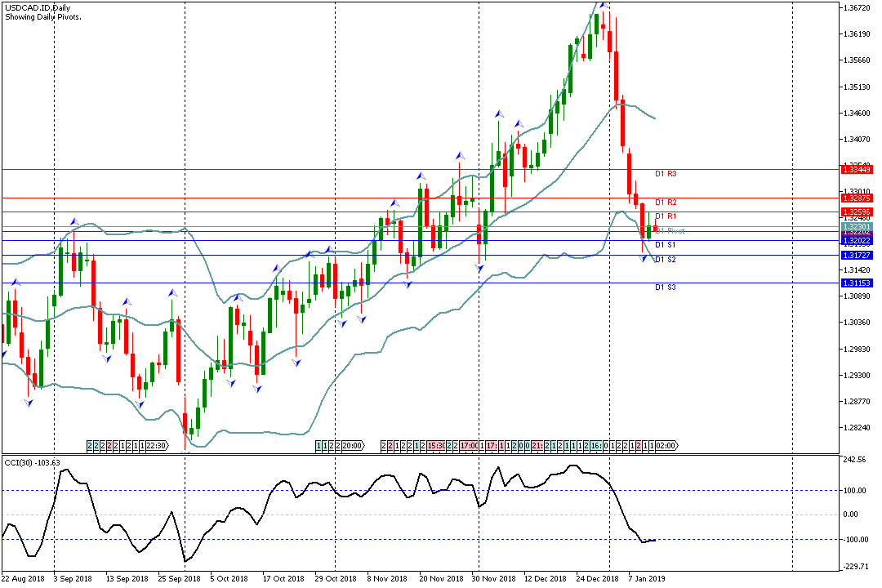Click the 20 Nov 2018 date label
Viewport: 882px width, 588px height.
pyautogui.click(x=441, y=579)
